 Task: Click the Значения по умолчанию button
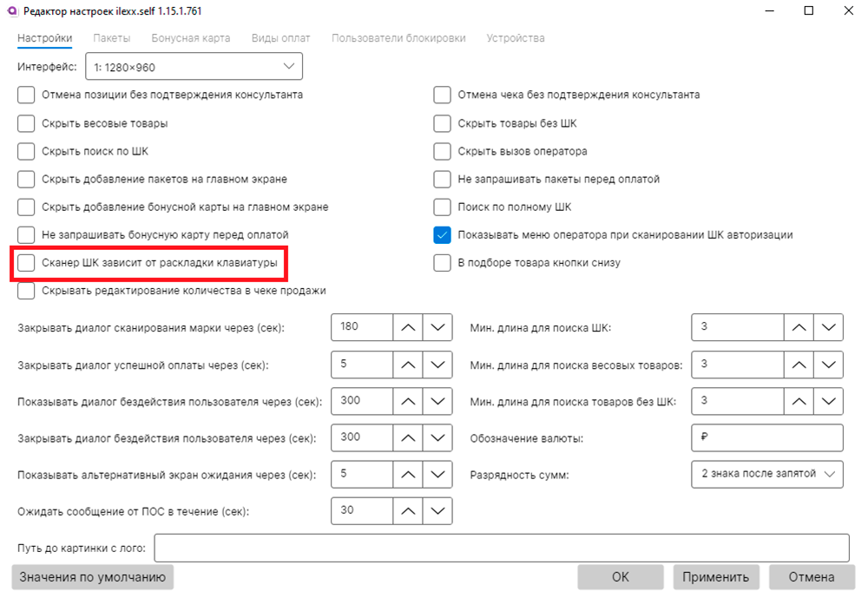click(x=93, y=577)
